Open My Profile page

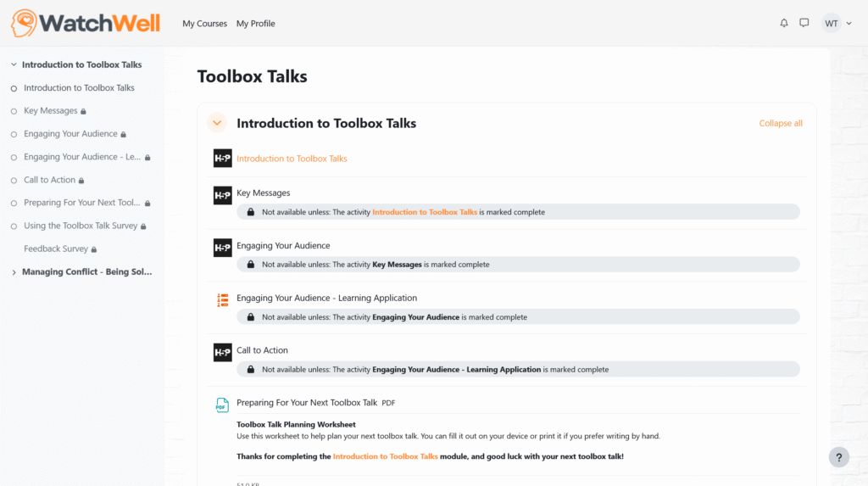(x=255, y=24)
